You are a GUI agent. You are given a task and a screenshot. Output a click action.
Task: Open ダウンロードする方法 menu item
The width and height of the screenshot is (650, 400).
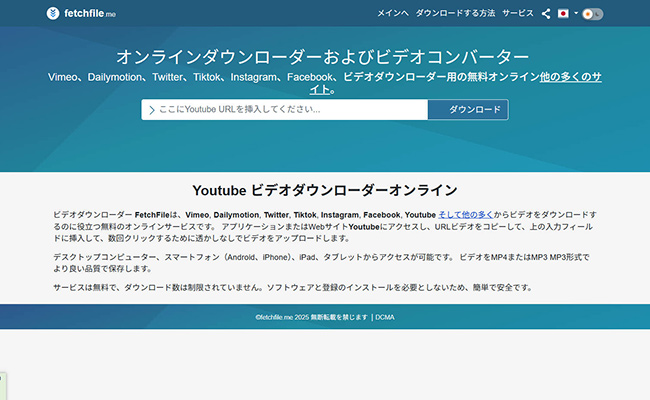point(455,13)
